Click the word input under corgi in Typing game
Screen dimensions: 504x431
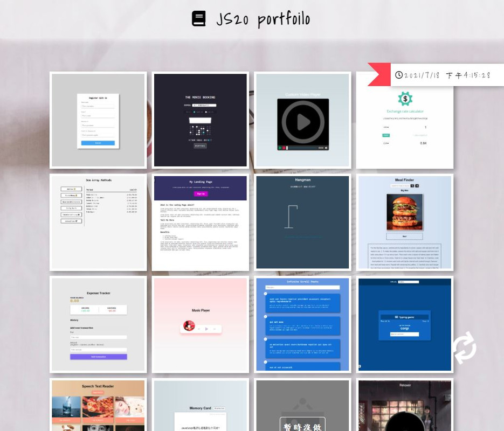coord(404,335)
